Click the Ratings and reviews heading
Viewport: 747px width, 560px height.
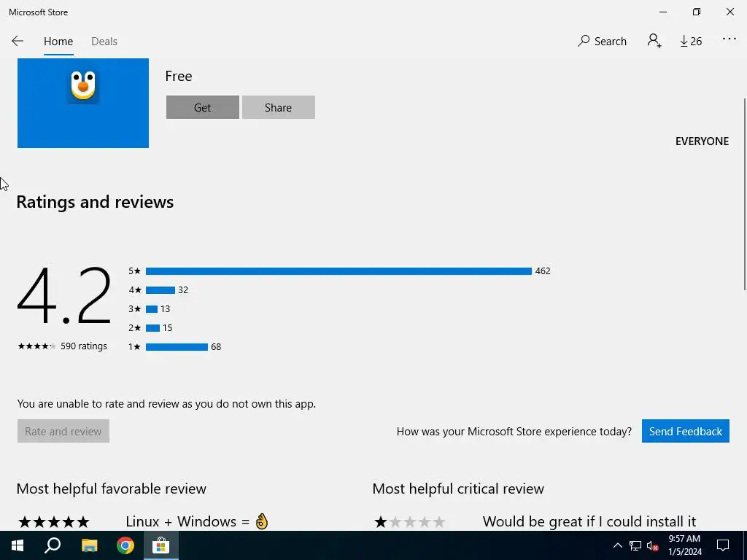95,202
